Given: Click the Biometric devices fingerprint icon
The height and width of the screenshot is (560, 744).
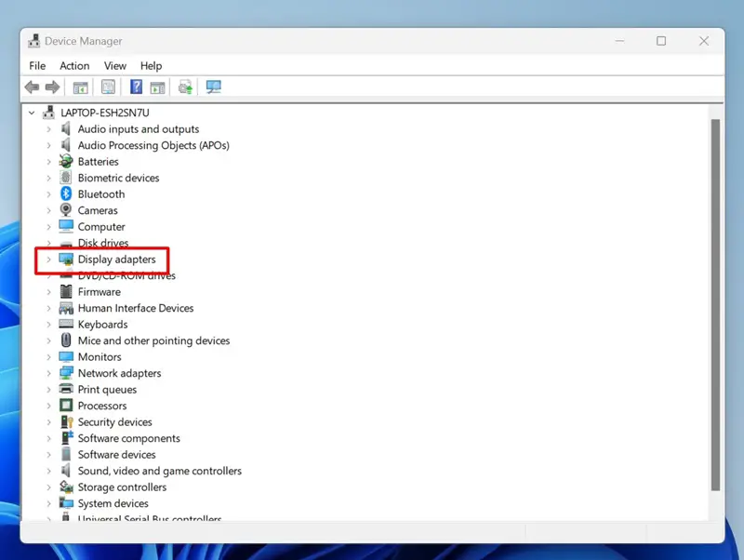Looking at the screenshot, I should [x=66, y=178].
